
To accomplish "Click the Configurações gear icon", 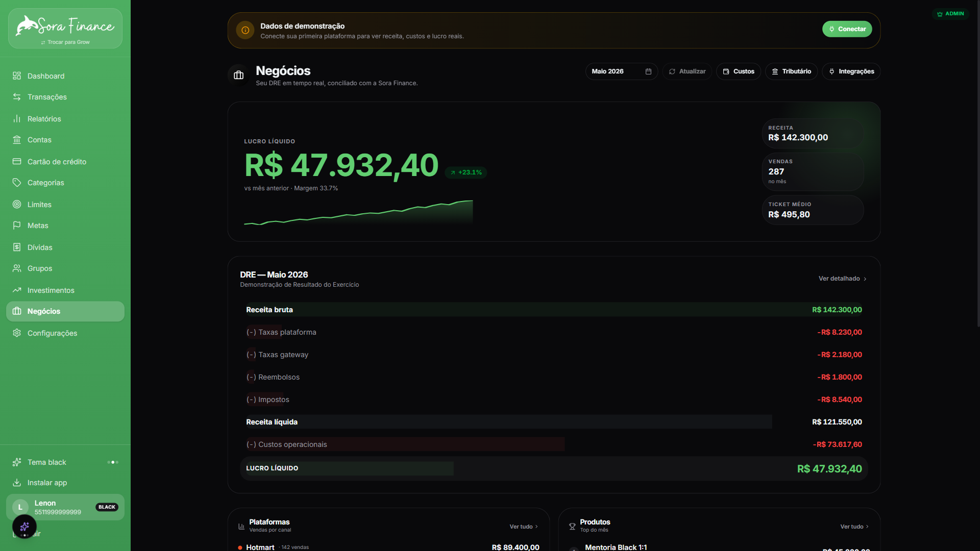I will point(17,333).
